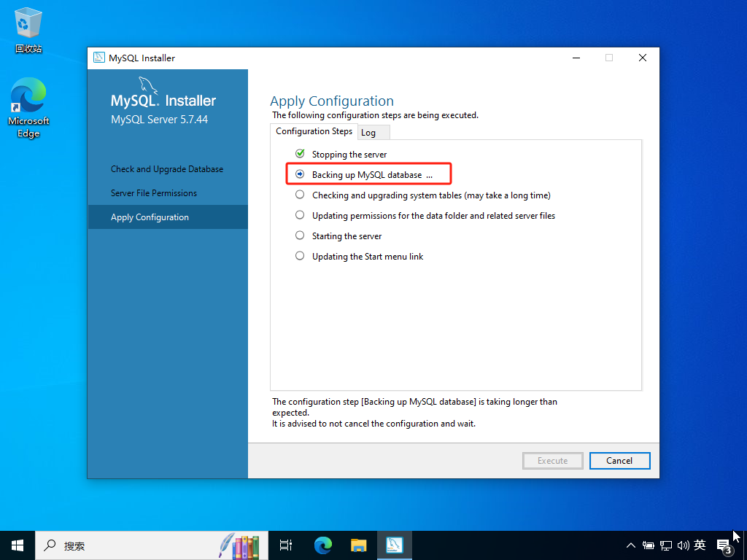Screen dimensions: 747x560
Task: Select 'Server File Permissions' in sidebar
Action: click(x=154, y=193)
